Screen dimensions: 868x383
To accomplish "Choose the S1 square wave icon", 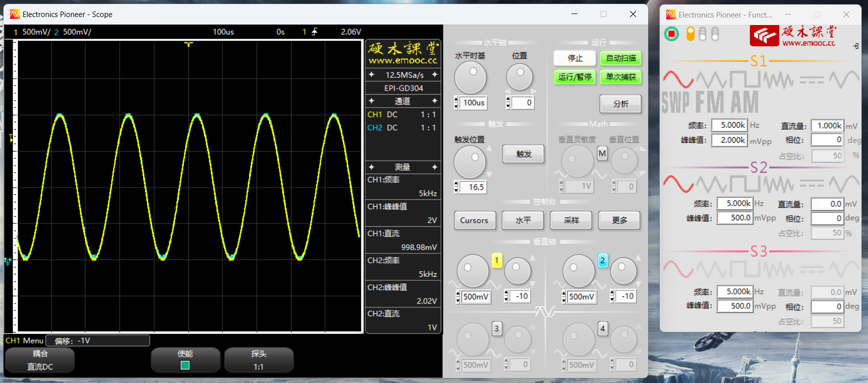I will 744,80.
